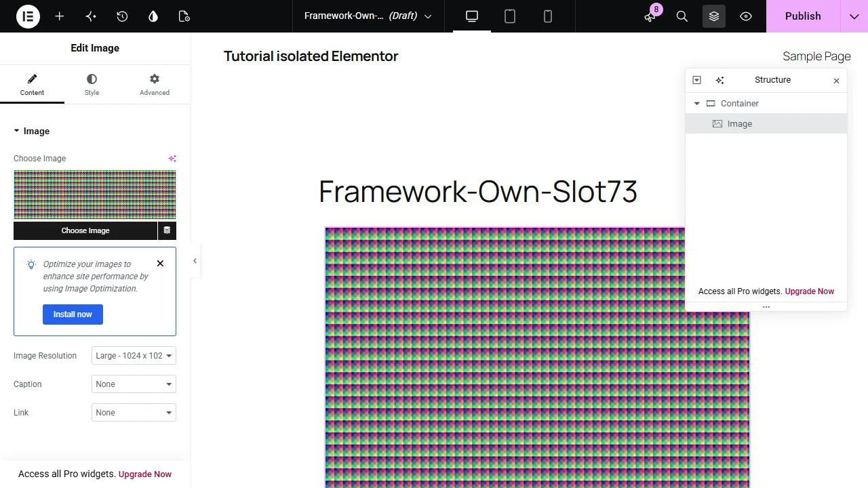
Task: Open the Image Resolution dropdown
Action: (x=134, y=356)
